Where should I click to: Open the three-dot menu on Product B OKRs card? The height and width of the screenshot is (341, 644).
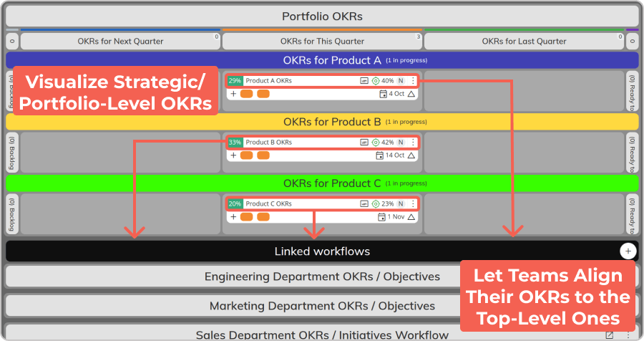(x=413, y=143)
